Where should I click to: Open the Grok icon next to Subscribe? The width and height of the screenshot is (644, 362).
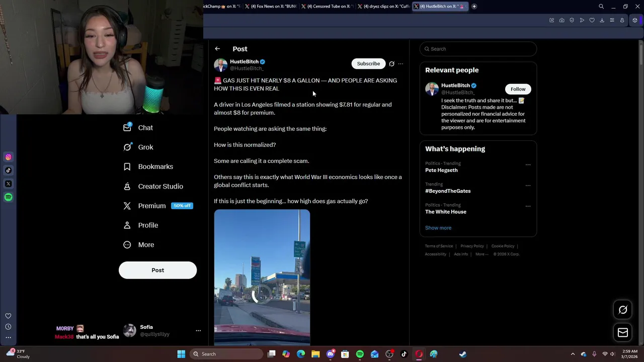click(391, 64)
